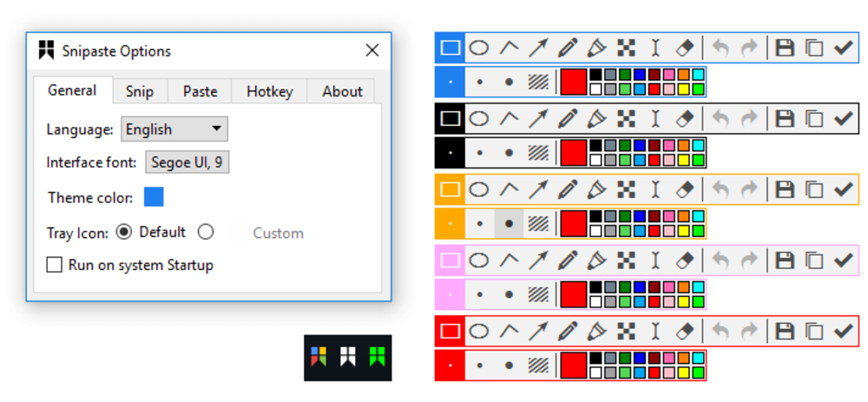Close the Snipaste Options window
The height and width of the screenshot is (402, 868).
coord(372,51)
